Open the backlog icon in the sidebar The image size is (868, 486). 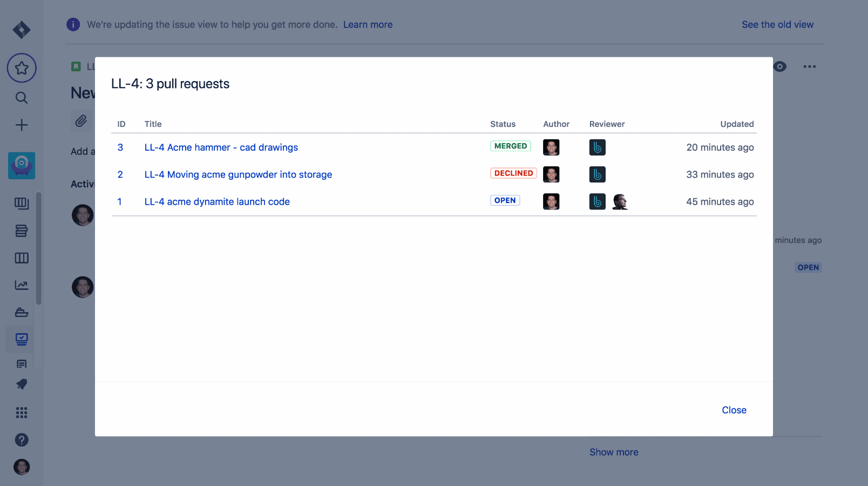tap(22, 231)
